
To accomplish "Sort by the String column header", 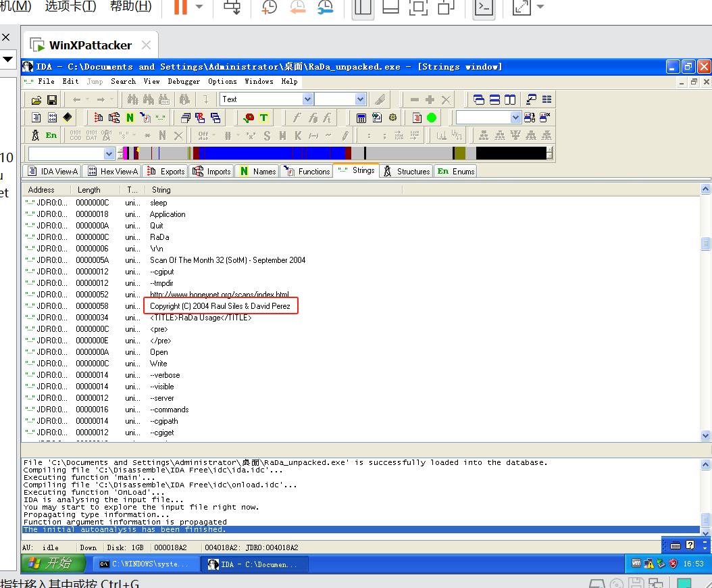I will [274, 190].
